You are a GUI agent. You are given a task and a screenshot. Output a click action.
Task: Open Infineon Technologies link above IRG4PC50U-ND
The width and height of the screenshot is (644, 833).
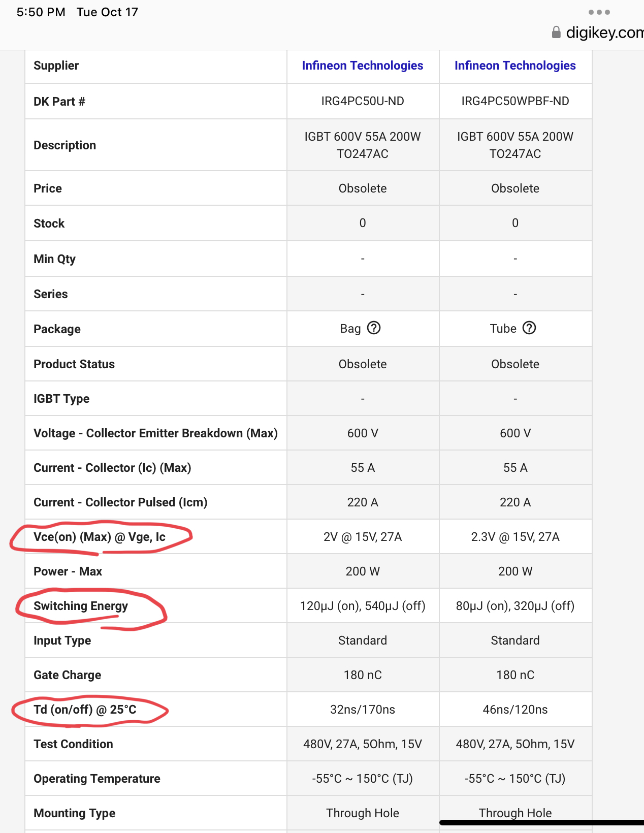[x=363, y=66]
